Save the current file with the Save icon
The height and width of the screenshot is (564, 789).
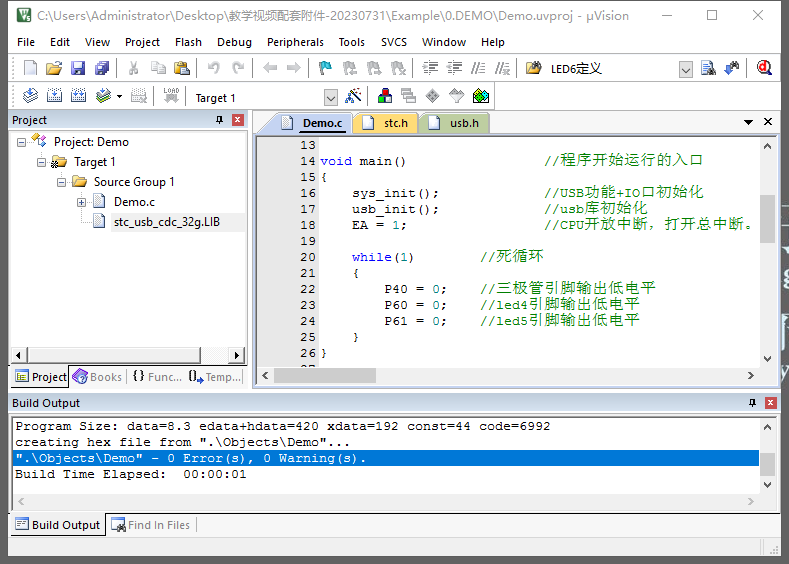(78, 68)
